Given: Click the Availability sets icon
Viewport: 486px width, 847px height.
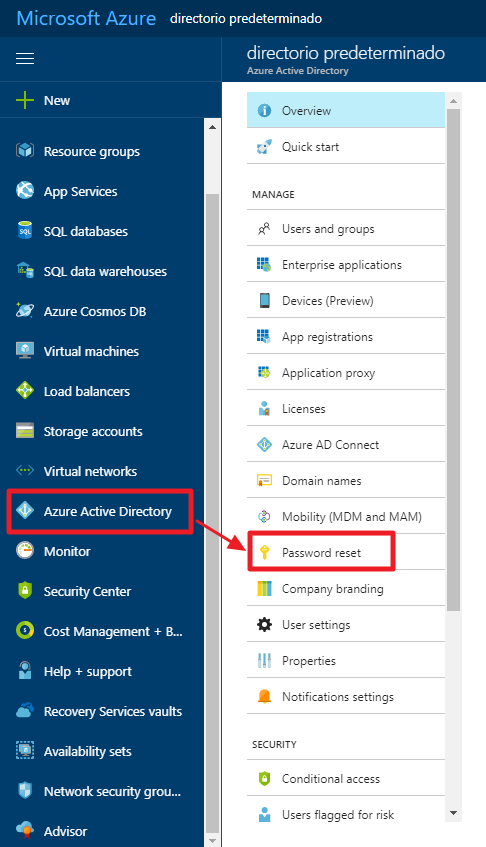Looking at the screenshot, I should 25,750.
